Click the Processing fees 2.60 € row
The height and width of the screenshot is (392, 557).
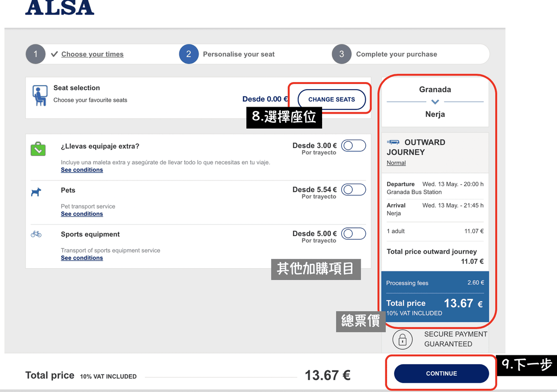coord(435,283)
